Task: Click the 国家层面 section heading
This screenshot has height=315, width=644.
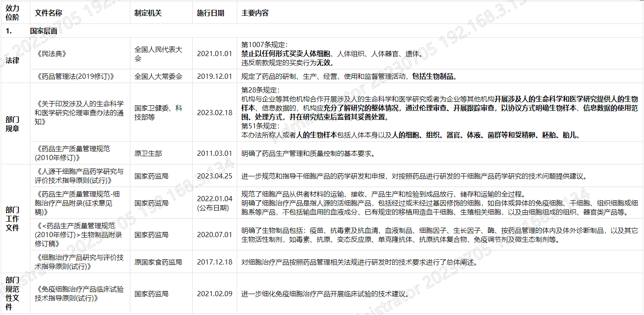Action: pyautogui.click(x=40, y=31)
